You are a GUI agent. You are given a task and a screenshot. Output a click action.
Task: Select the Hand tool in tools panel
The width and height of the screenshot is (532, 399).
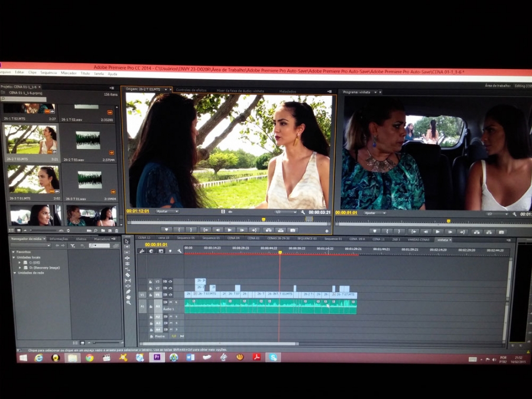(128, 297)
